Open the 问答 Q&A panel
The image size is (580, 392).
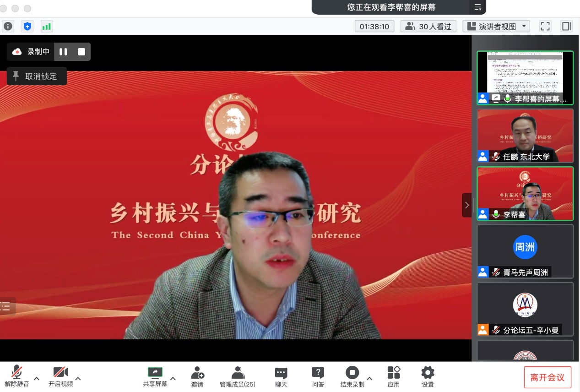coord(318,376)
